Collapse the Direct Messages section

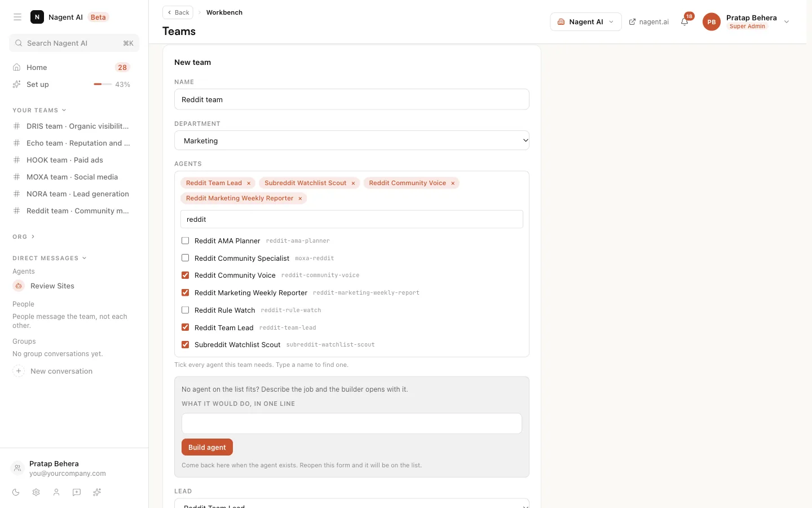click(50, 258)
